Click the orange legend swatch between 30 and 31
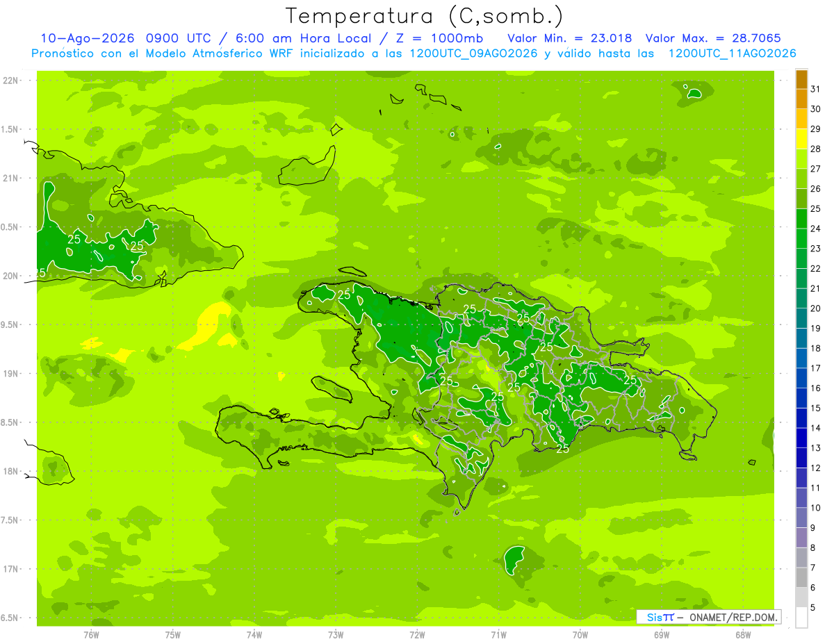Viewport: 834px width, 644px height. [801, 99]
